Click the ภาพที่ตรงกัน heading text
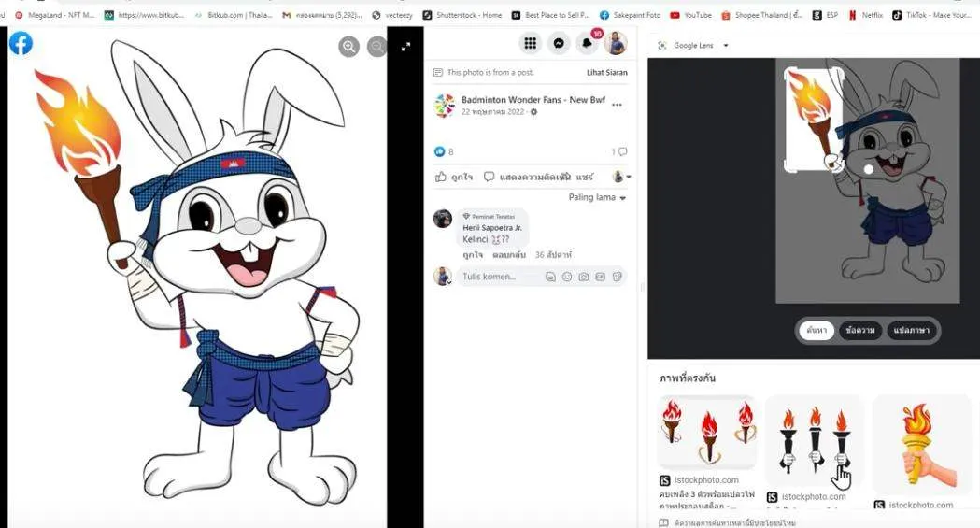The height and width of the screenshot is (528, 980). (x=687, y=378)
